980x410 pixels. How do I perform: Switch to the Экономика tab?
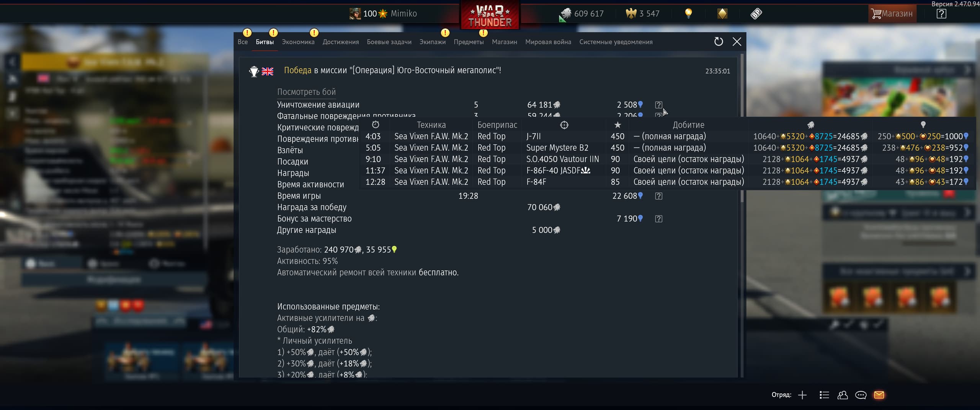pos(298,42)
